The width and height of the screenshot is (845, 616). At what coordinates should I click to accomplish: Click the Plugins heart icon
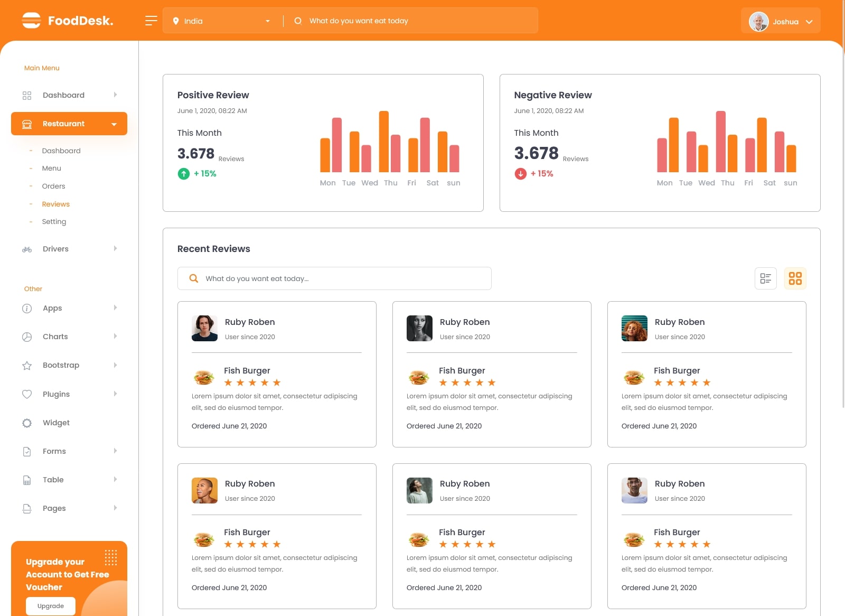click(x=27, y=394)
